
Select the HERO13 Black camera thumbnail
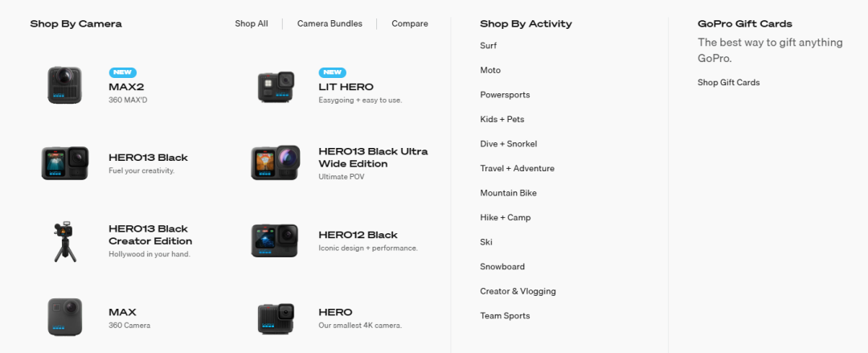(x=65, y=163)
